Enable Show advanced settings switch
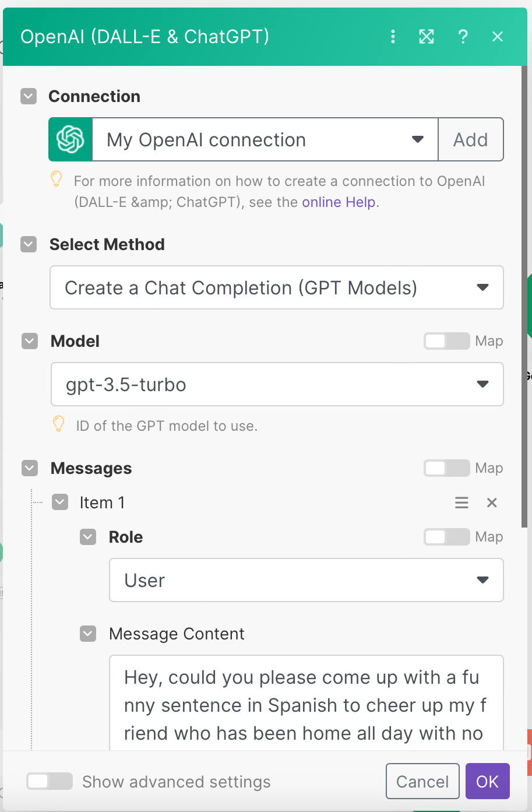532x812 pixels. pos(50,781)
